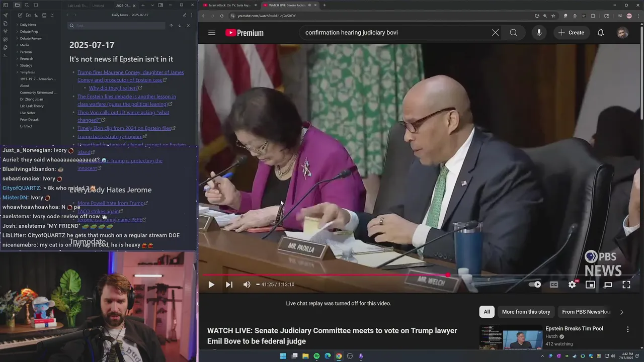This screenshot has height=362, width=644.
Task: Play the PBS video
Action: coord(211,285)
